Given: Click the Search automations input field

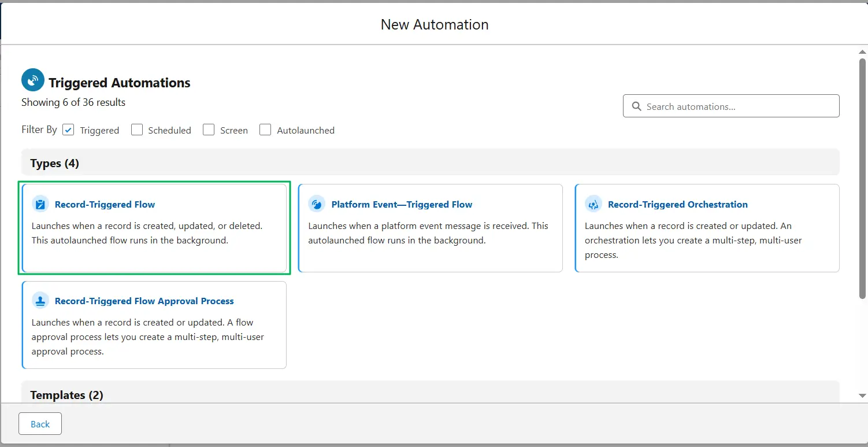Looking at the screenshot, I should pyautogui.click(x=731, y=106).
